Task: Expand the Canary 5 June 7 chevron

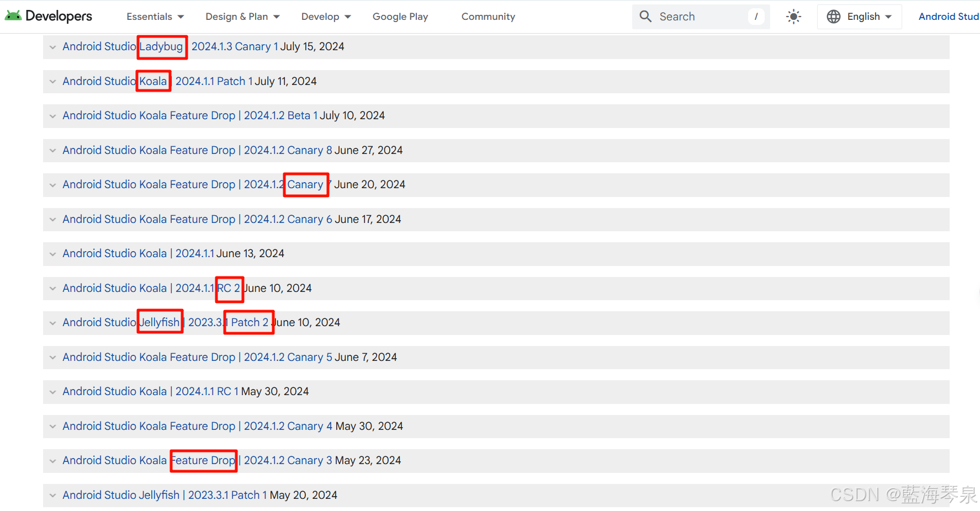Action: click(52, 358)
